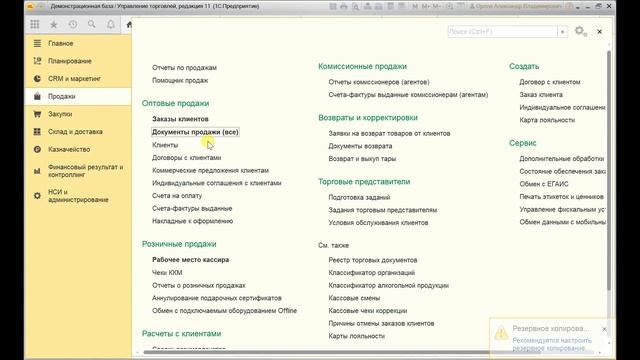640x360 pixels.
Task: Launch Рабочее место кассира
Action: pos(191,260)
